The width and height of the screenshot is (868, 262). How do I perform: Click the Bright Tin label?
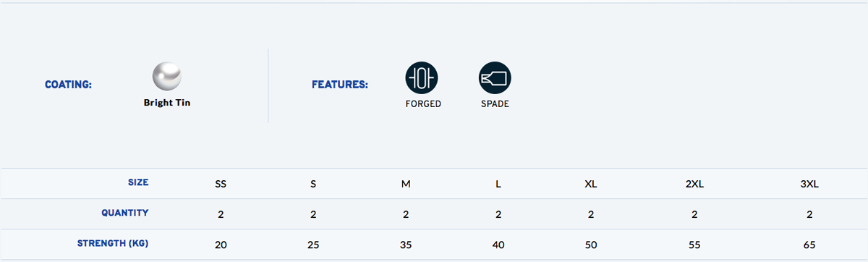point(167,103)
